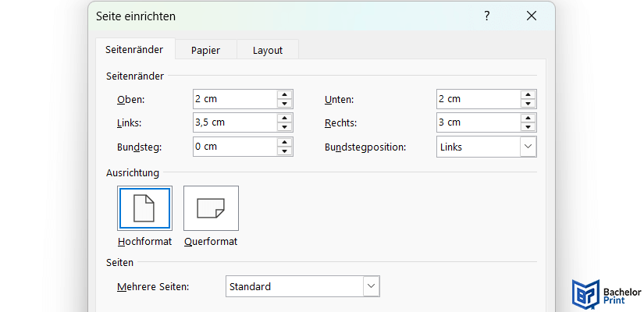Increase the Bundsteg value

coord(284,143)
